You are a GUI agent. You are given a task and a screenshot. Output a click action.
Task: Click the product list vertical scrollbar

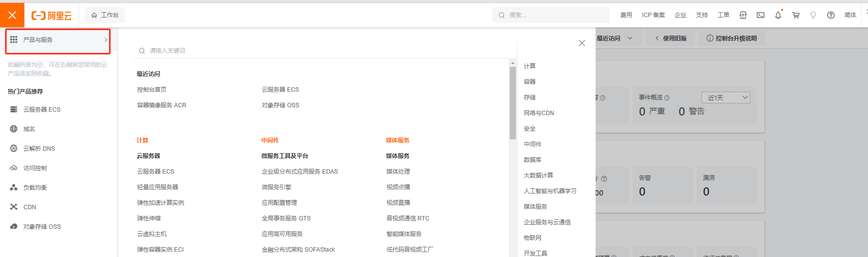pos(513,103)
